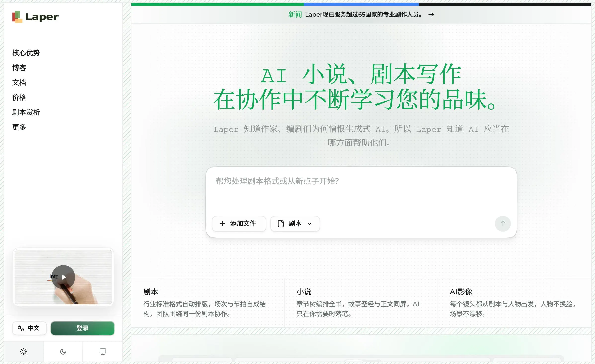
Task: Switch to dark theme moon icon
Action: tap(63, 352)
